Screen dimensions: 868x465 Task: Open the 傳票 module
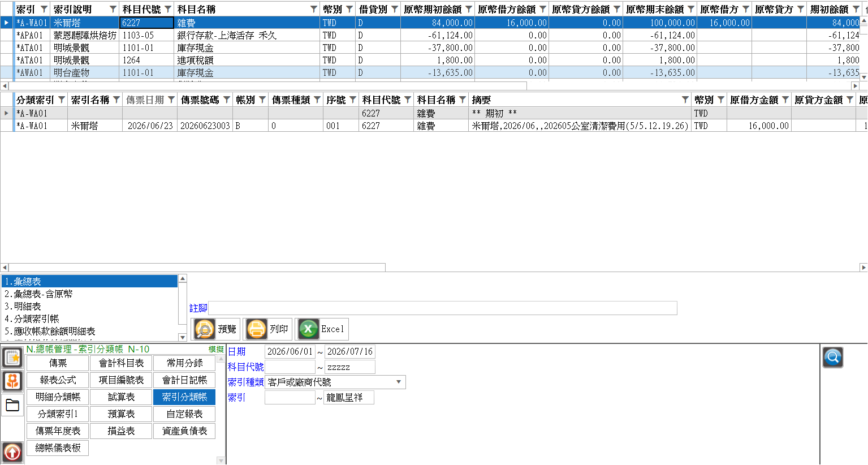tap(58, 363)
